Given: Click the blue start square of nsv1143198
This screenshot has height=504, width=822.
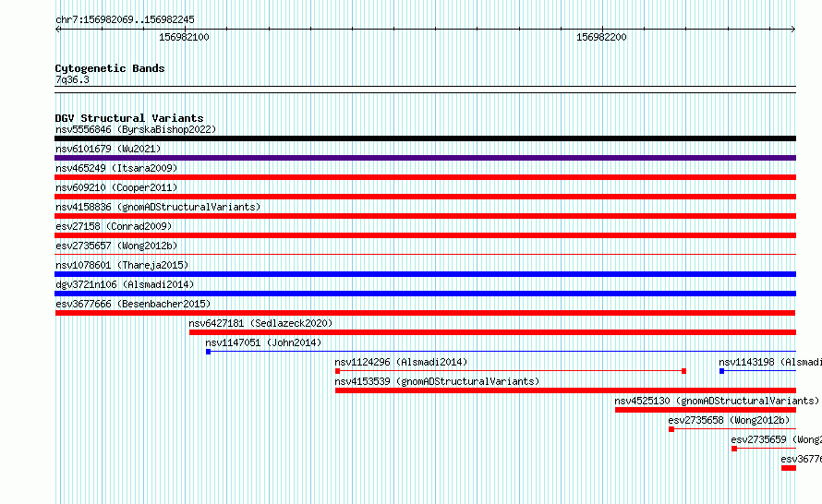Looking at the screenshot, I should pos(722,371).
